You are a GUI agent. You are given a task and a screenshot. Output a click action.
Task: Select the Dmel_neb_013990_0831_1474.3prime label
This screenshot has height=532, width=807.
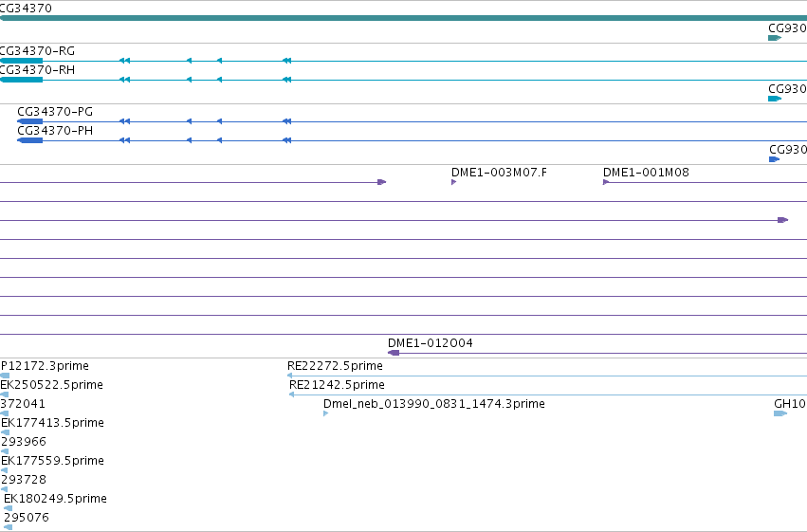[434, 404]
